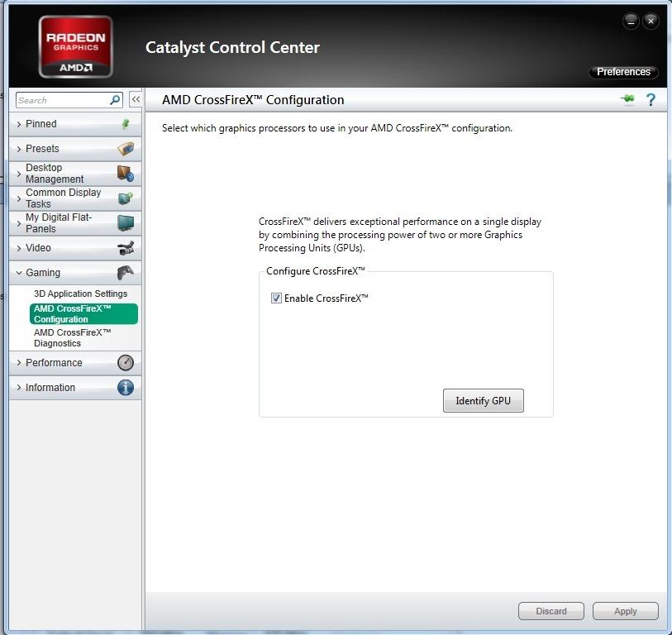
Task: Click the Common Display Tasks monitor icon
Action: tap(126, 198)
